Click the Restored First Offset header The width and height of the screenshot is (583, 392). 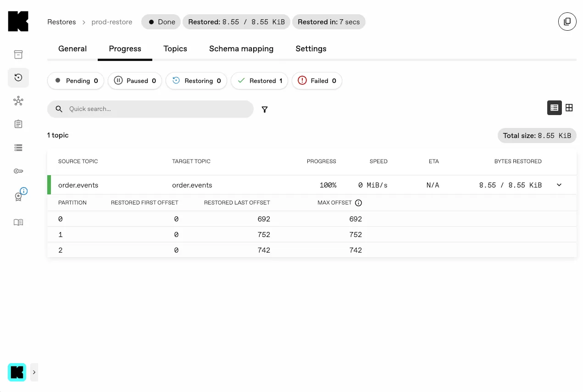pos(144,203)
